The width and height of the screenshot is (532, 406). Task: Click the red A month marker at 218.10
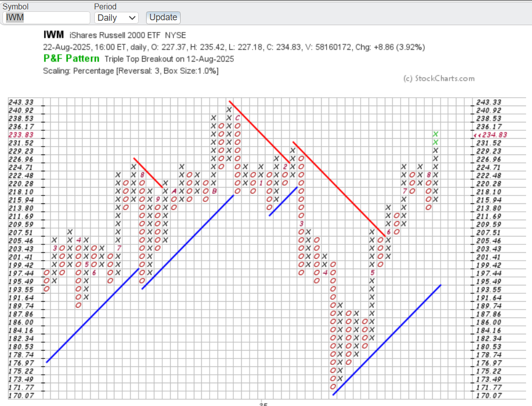[x=174, y=191]
